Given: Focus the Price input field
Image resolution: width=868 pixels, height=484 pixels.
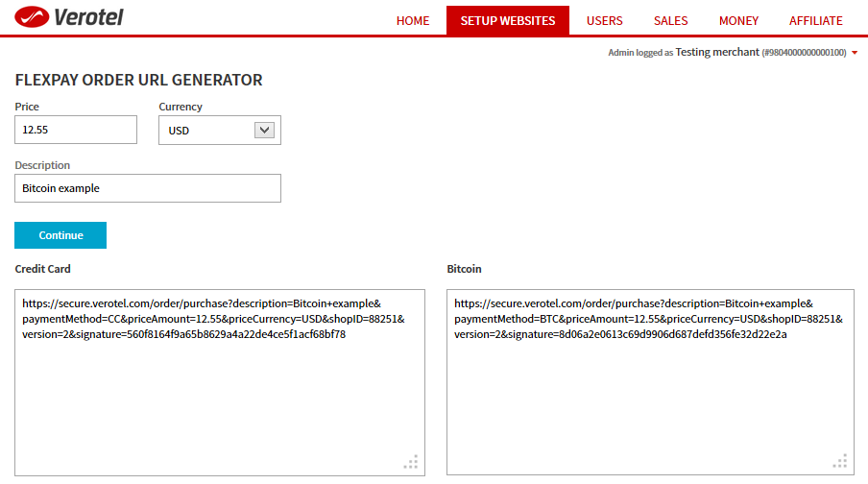Looking at the screenshot, I should point(76,130).
